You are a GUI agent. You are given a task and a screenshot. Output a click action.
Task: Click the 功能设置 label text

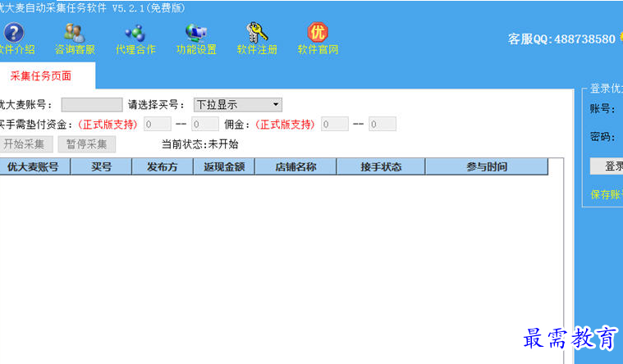coord(196,50)
